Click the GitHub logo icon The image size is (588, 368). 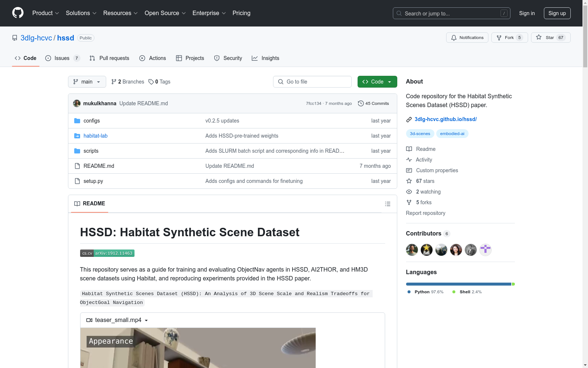tap(18, 13)
